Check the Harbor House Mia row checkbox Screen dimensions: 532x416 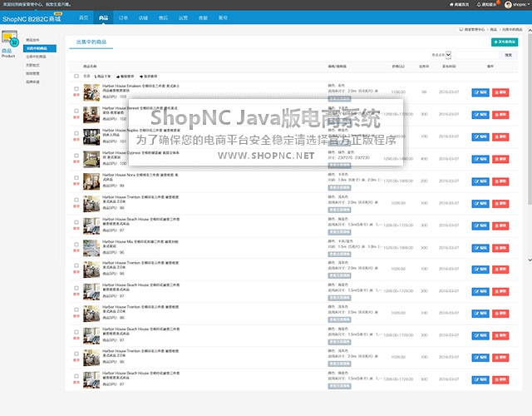click(76, 244)
